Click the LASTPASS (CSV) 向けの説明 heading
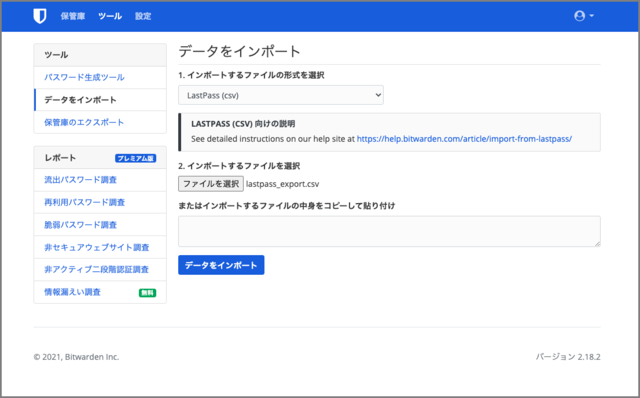 pos(243,124)
